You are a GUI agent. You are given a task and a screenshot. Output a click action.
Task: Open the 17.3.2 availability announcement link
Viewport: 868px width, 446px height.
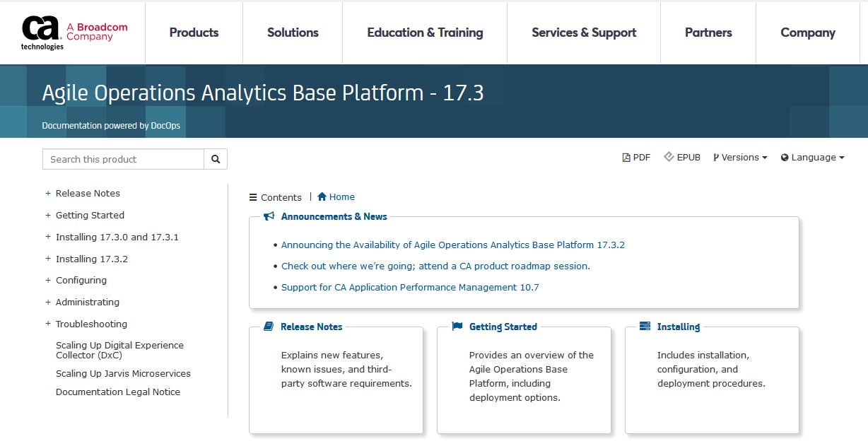tap(453, 245)
